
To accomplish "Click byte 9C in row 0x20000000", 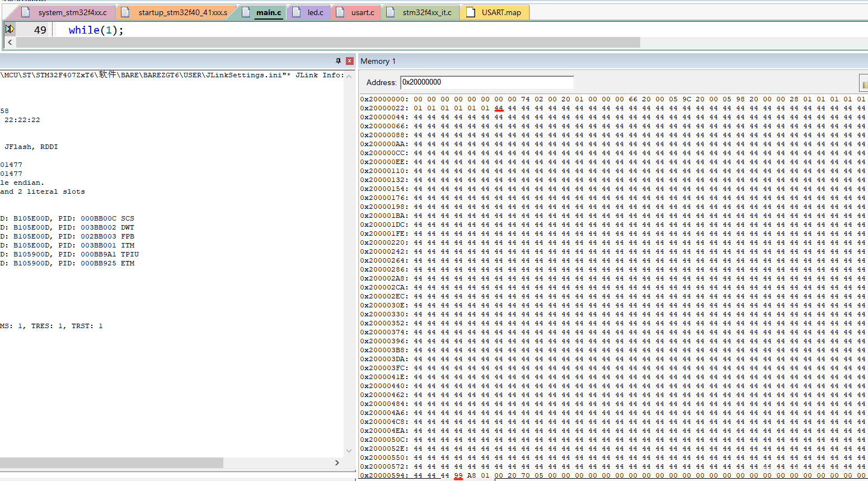I will tap(687, 99).
